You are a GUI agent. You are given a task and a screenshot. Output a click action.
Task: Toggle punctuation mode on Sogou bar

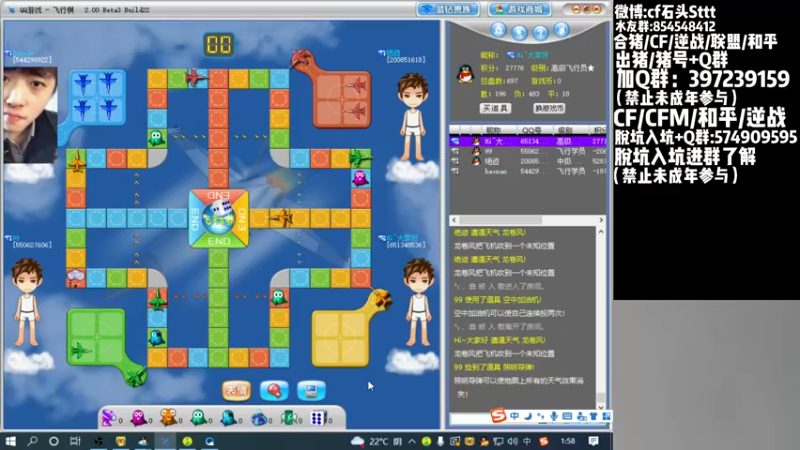click(x=540, y=416)
